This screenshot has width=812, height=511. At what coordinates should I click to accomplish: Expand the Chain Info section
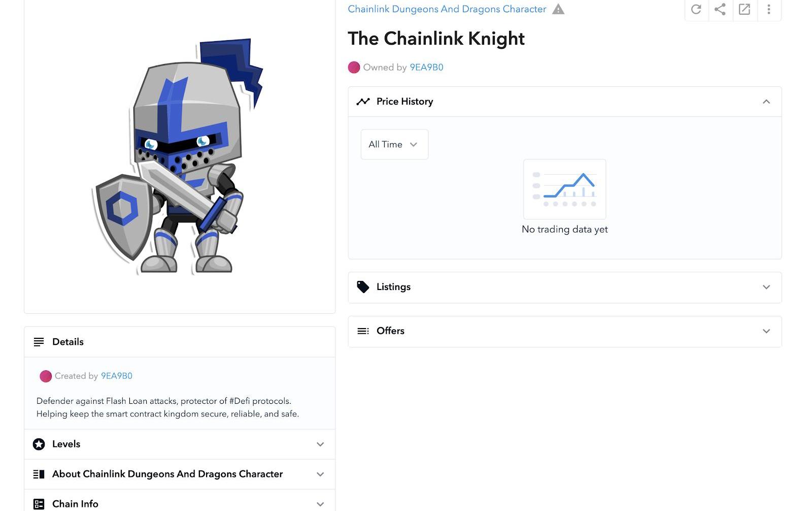(x=320, y=504)
